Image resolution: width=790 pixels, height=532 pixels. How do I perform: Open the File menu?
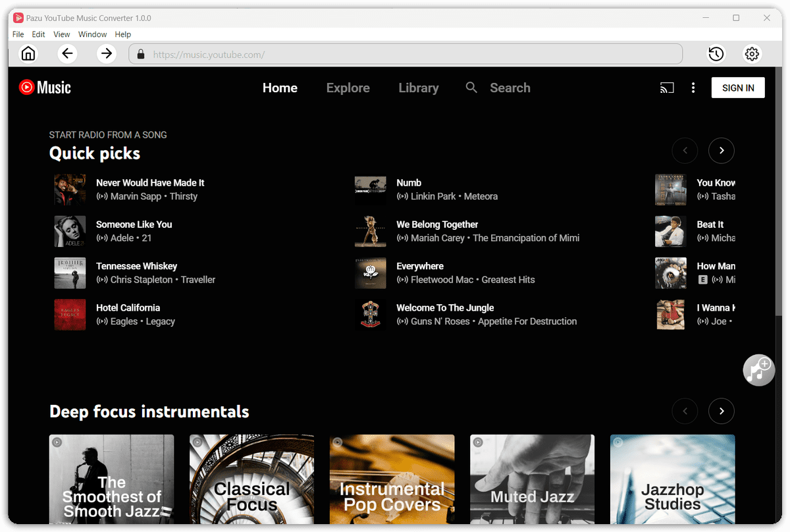[18, 34]
